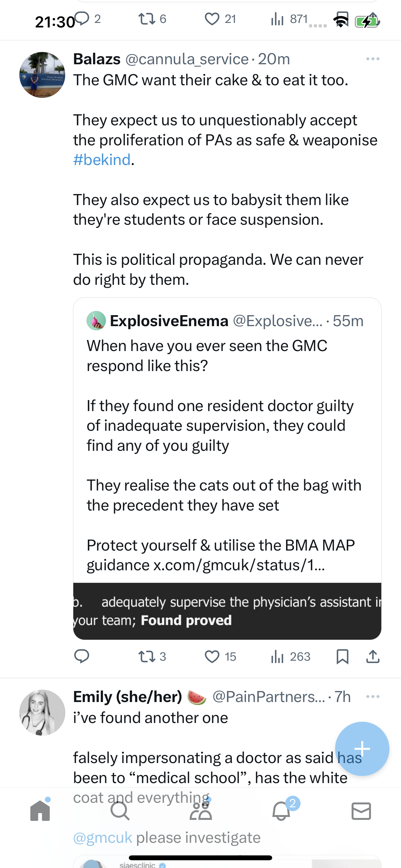View analytics showing 263 views
This screenshot has width=401, height=868.
tap(291, 656)
